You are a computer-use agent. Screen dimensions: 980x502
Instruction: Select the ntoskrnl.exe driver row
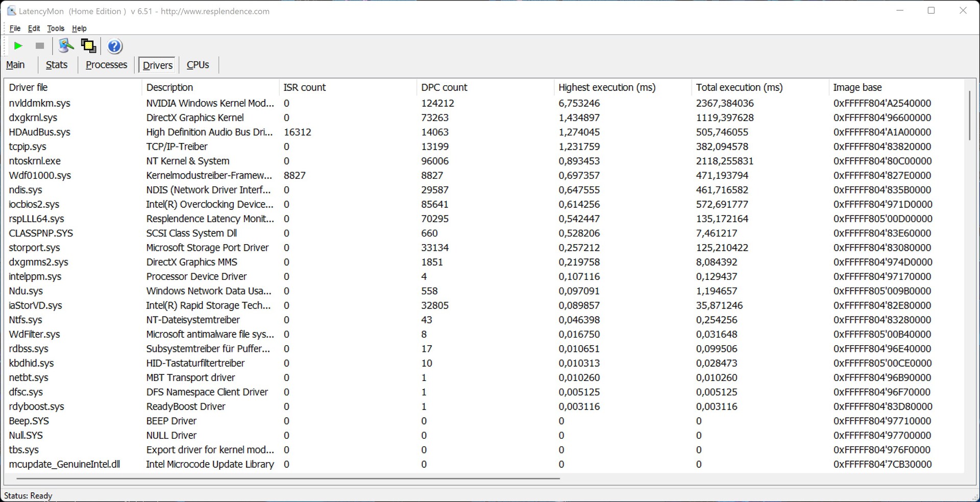[484, 161]
